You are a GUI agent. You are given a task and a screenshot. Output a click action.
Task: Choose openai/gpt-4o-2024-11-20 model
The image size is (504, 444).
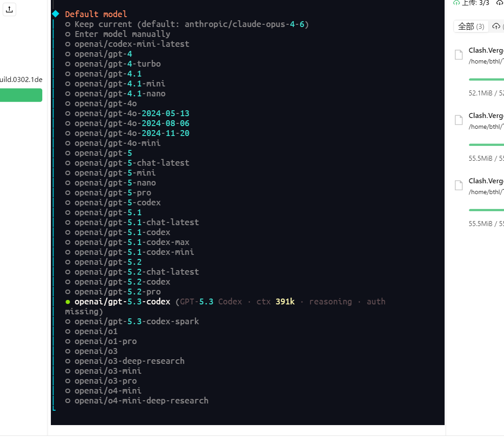tap(127, 133)
